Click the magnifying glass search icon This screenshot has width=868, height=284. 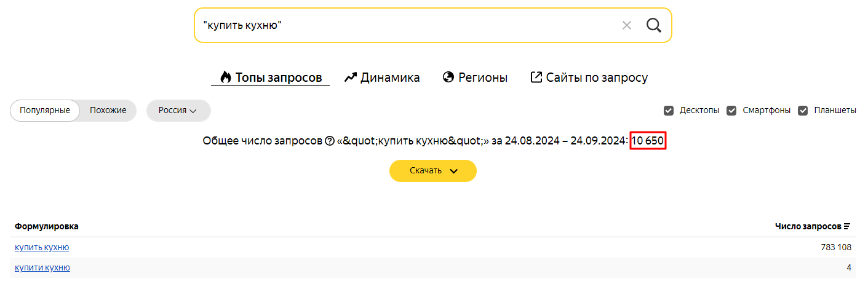click(x=653, y=25)
